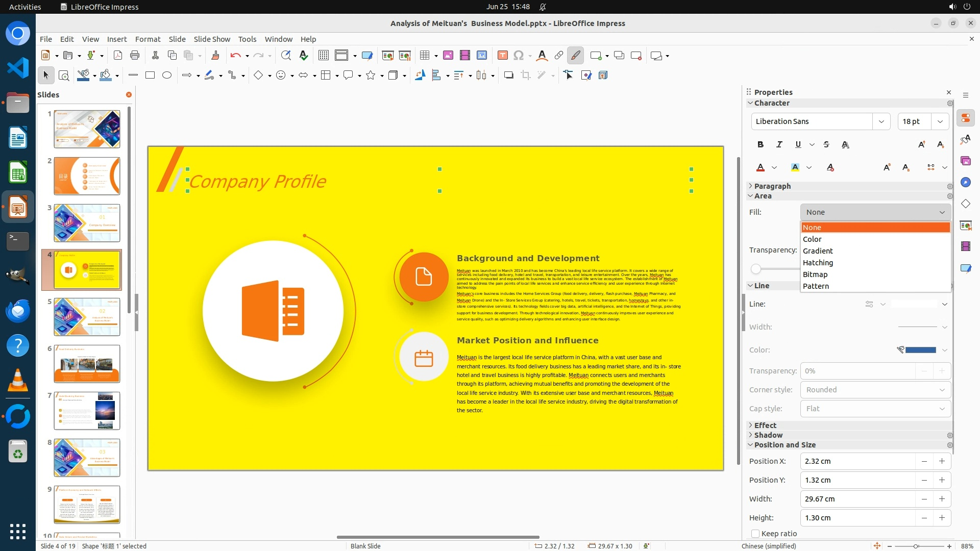Select Color option in Fill dropdown
Viewport: 980px width, 551px height.
coord(812,239)
